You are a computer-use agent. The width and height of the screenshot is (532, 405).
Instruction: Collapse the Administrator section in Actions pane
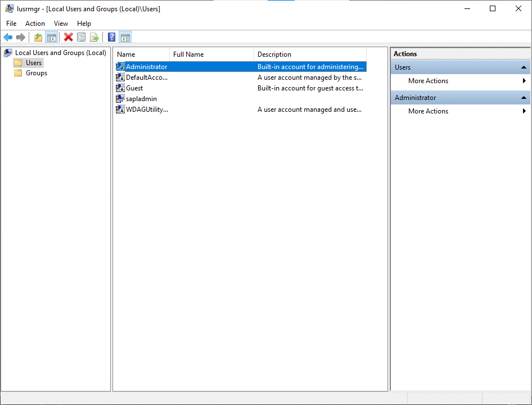point(523,97)
